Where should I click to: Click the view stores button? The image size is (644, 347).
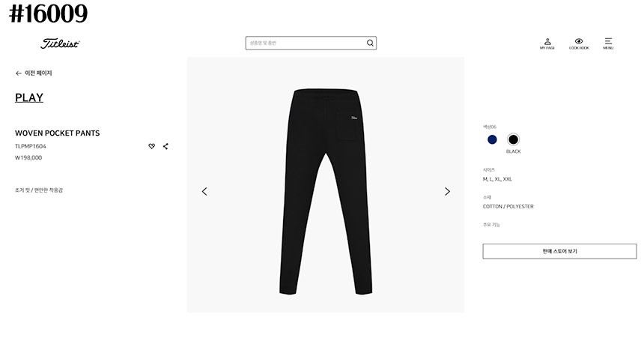click(x=559, y=251)
